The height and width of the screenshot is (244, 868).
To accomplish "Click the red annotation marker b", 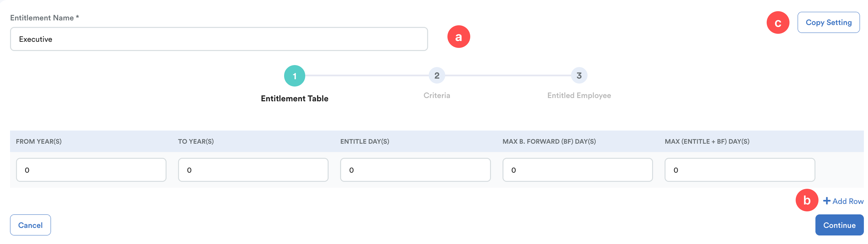I will 806,200.
